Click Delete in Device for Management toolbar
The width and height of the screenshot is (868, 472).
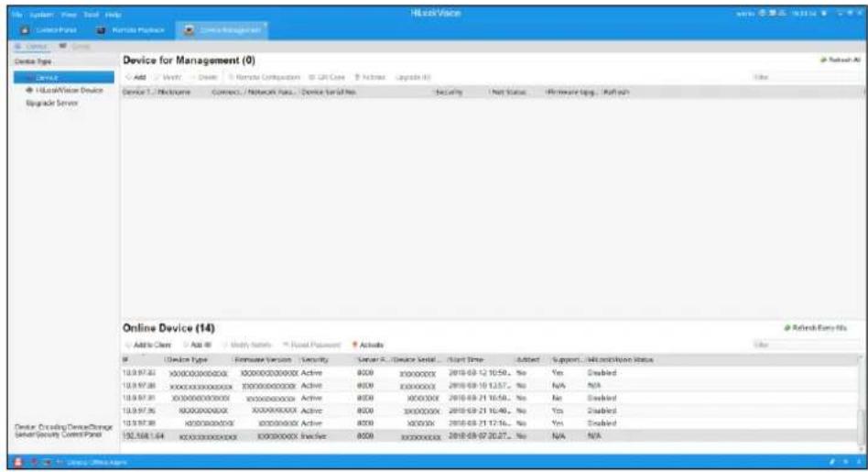(204, 77)
